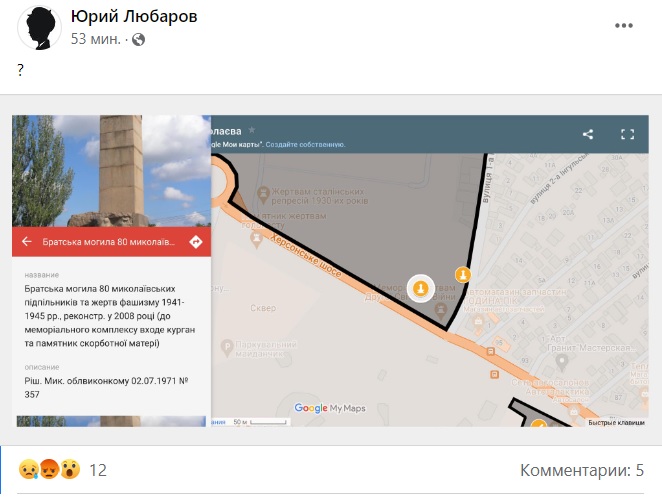Open Комментарии: 5 comments
Screen dimensions: 662x500
tap(582, 470)
